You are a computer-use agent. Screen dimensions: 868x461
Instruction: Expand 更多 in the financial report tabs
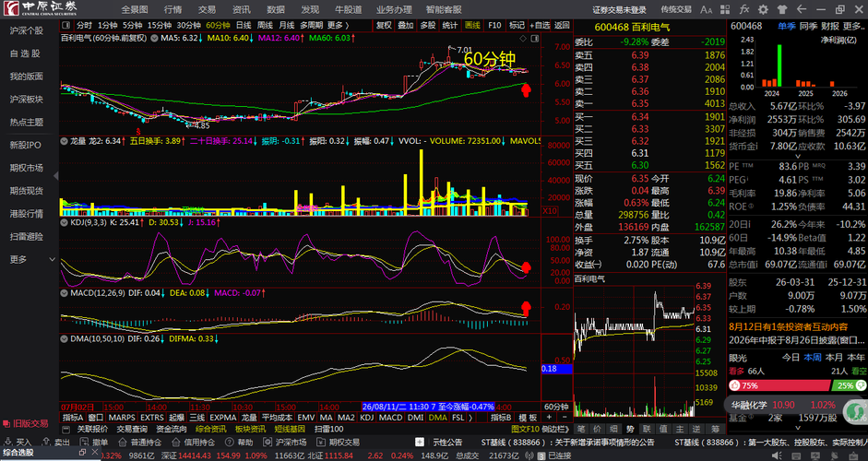[x=854, y=26]
